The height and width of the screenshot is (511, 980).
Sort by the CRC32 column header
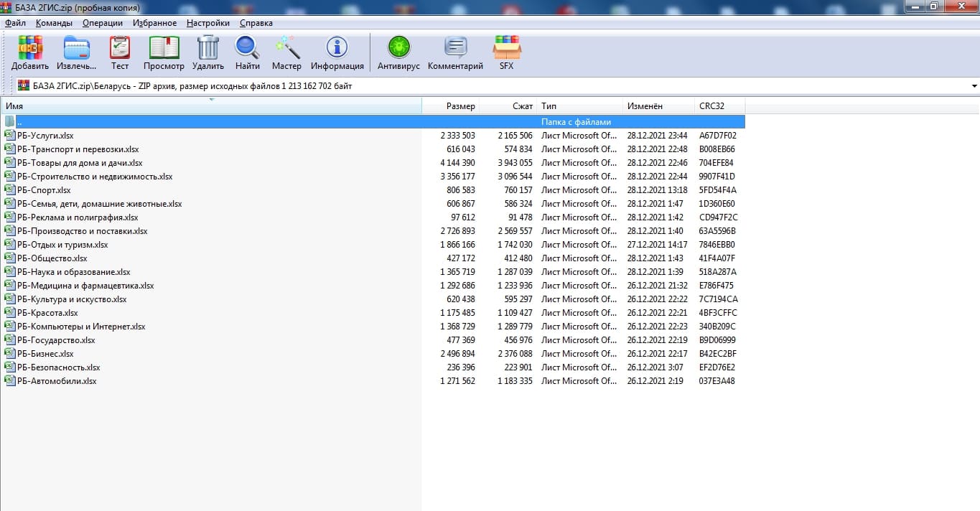(720, 106)
